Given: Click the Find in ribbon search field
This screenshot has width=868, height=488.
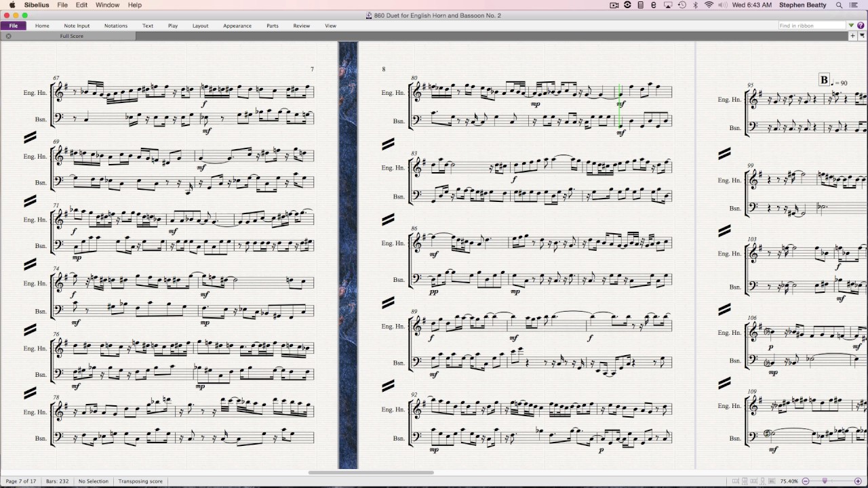Looking at the screenshot, I should (x=812, y=26).
